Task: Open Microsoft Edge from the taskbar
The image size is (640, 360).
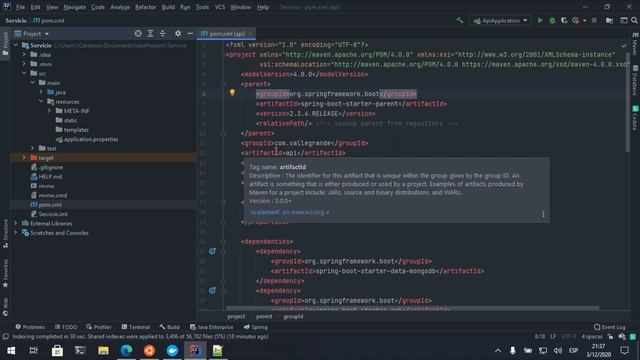Action: pos(126,350)
